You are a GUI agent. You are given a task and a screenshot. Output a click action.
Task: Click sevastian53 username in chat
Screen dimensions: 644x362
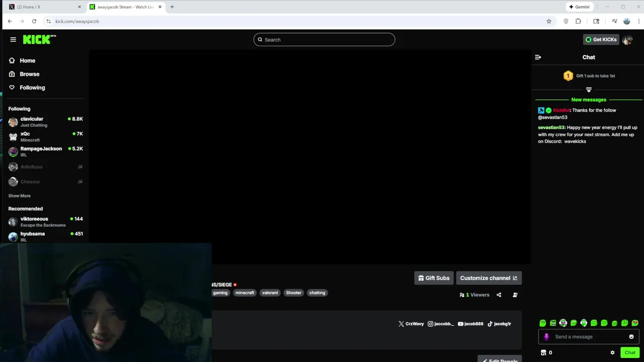pyautogui.click(x=551, y=128)
